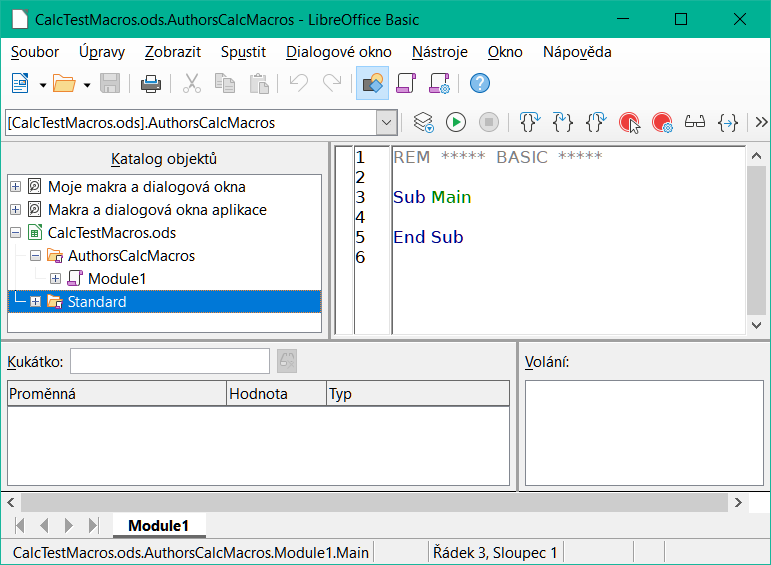
Task: Click the Proměnná column header
Action: (x=117, y=394)
